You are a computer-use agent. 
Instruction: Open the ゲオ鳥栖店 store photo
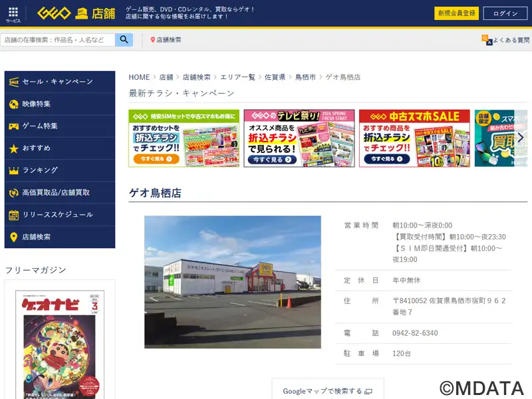pyautogui.click(x=232, y=282)
